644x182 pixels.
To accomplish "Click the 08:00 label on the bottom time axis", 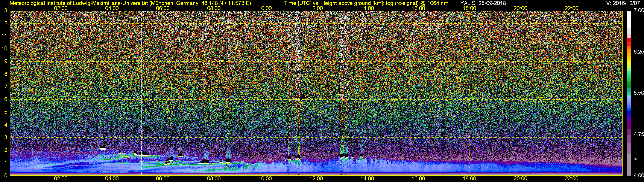I will 214,179.
